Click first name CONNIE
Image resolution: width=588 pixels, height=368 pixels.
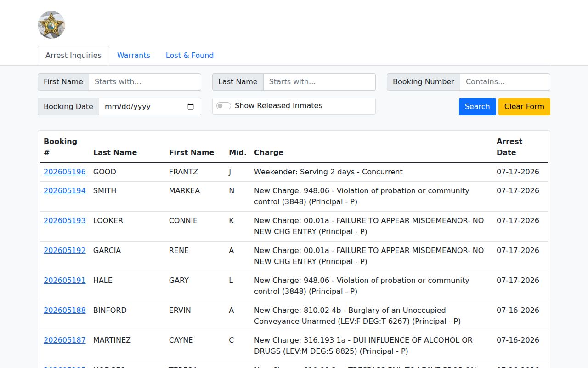pyautogui.click(x=183, y=221)
